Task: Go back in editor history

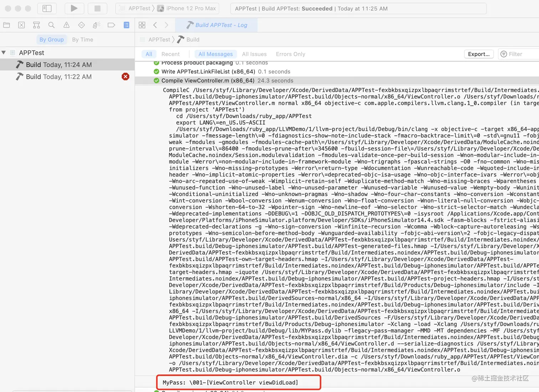Action: pos(155,25)
